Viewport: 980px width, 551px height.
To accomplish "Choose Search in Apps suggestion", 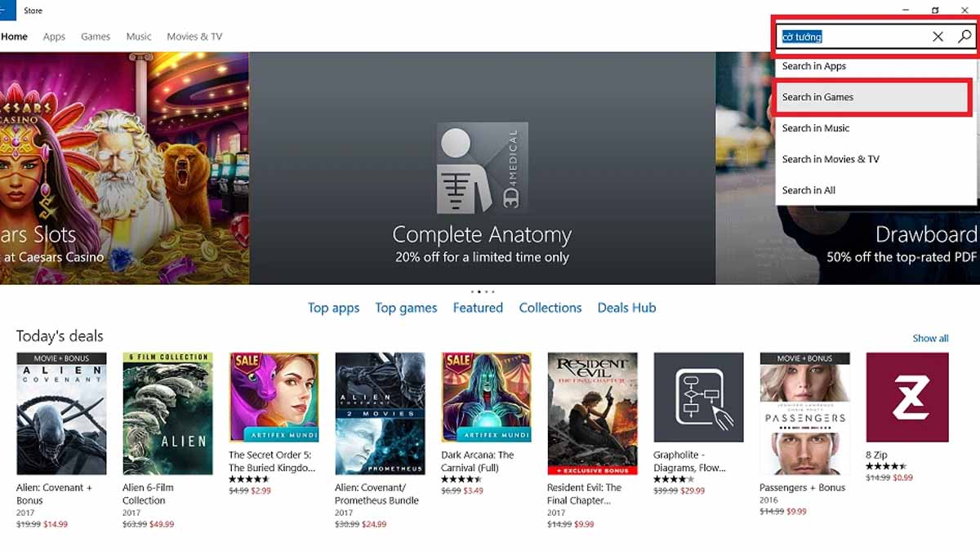I will (874, 66).
